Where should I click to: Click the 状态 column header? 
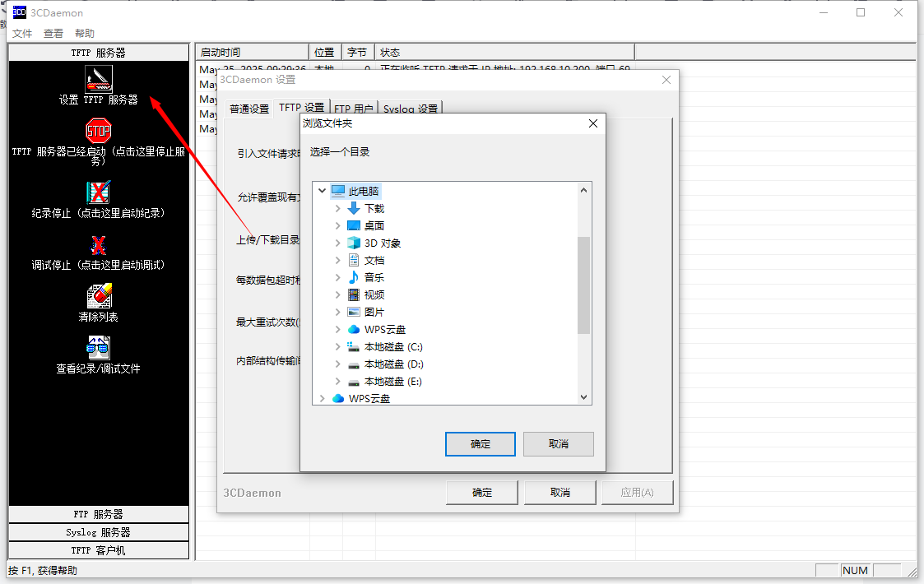[x=504, y=53]
